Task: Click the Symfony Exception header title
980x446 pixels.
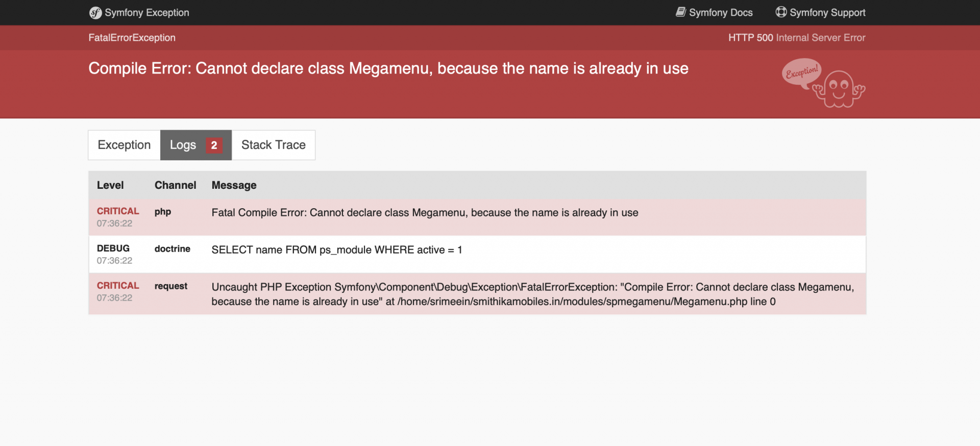Action: (146, 13)
